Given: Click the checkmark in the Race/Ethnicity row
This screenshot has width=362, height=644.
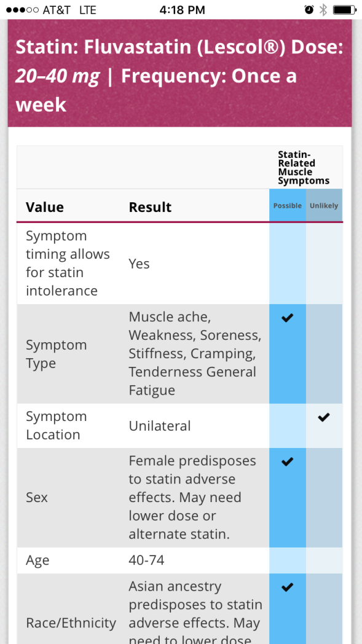Looking at the screenshot, I should point(287,587).
